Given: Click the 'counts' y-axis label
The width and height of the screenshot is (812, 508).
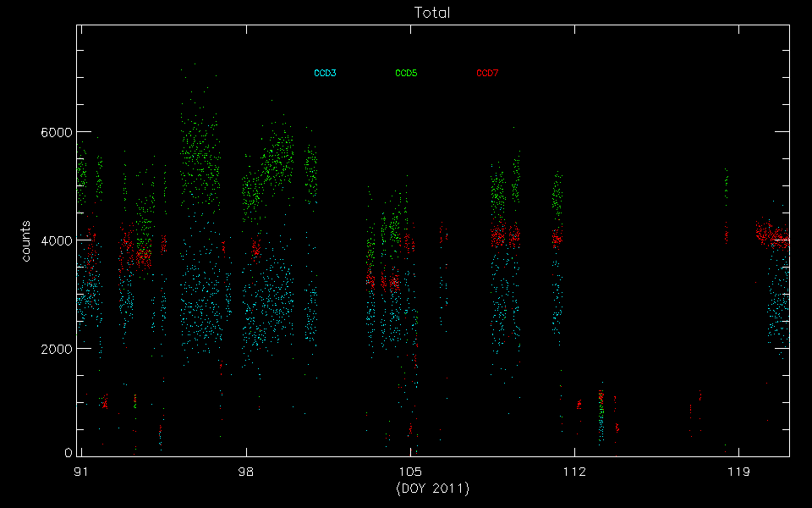Looking at the screenshot, I should coord(25,241).
